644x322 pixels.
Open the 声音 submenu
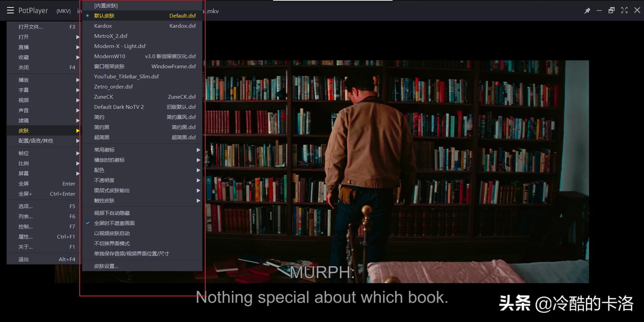tap(44, 110)
